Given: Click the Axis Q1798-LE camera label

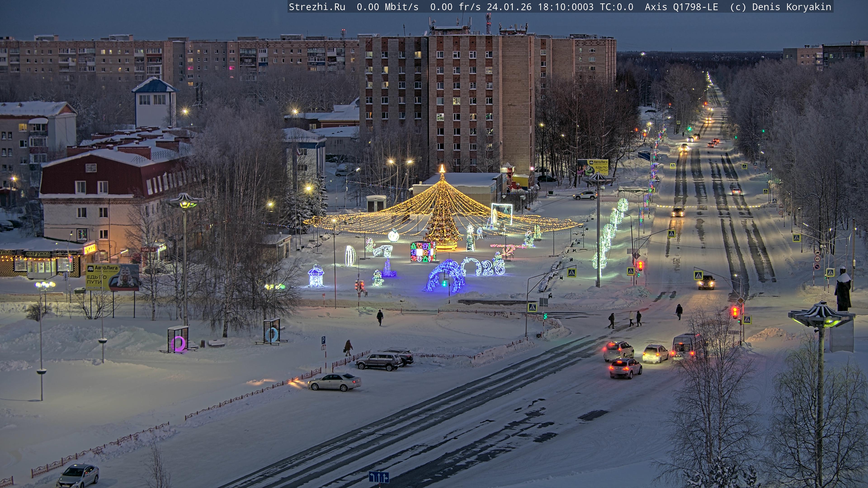Looking at the screenshot, I should pyautogui.click(x=681, y=7).
